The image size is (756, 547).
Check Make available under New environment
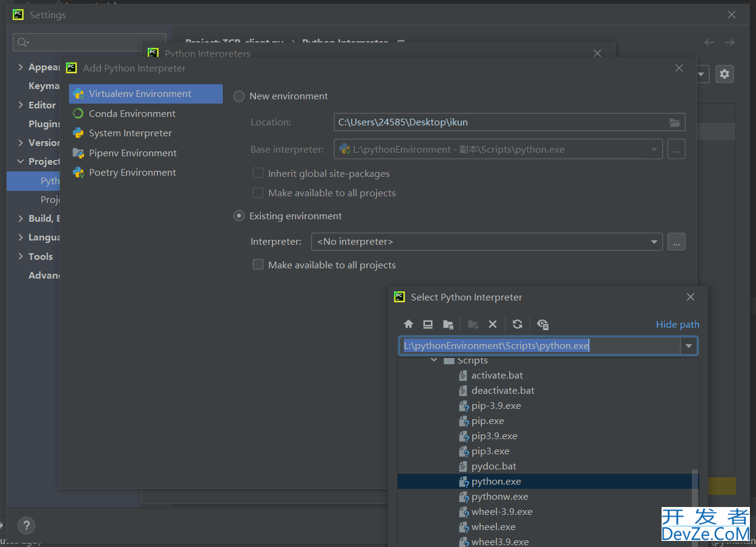pos(258,193)
